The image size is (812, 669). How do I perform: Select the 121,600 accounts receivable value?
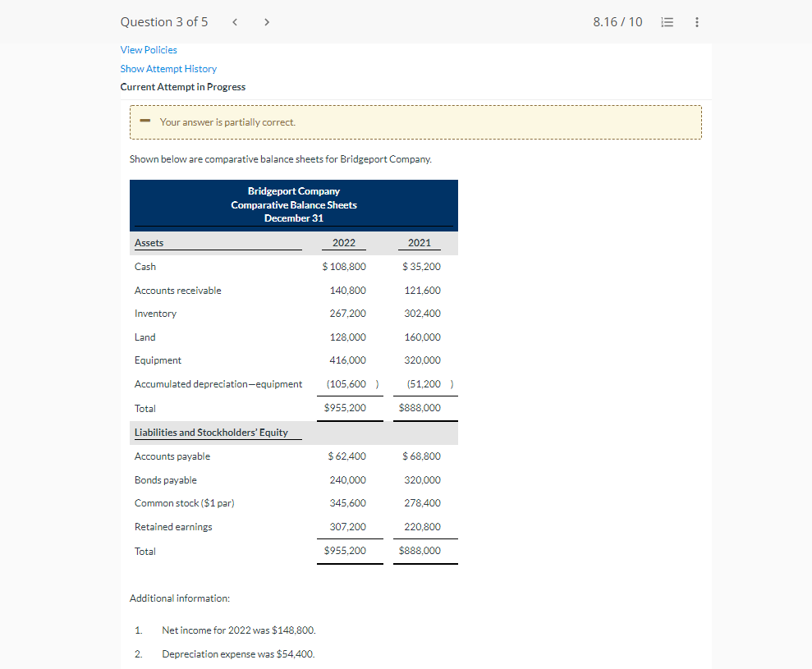[423, 291]
